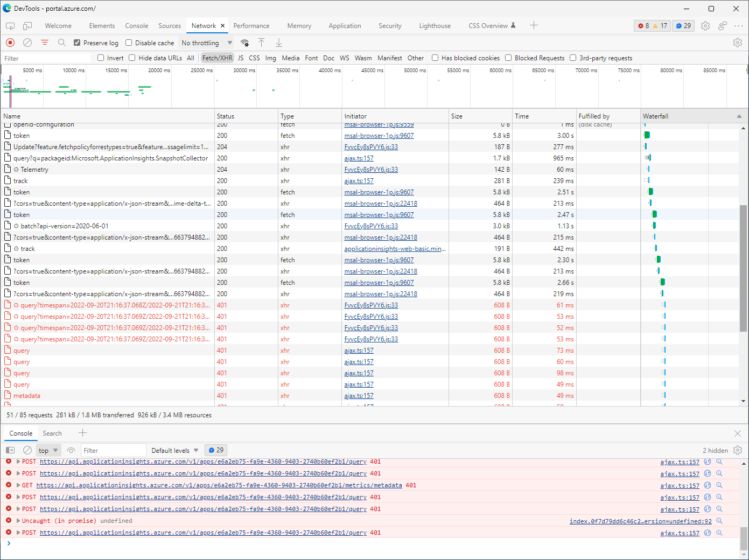Switch to the Elements tab
The width and height of the screenshot is (749, 560).
(102, 26)
